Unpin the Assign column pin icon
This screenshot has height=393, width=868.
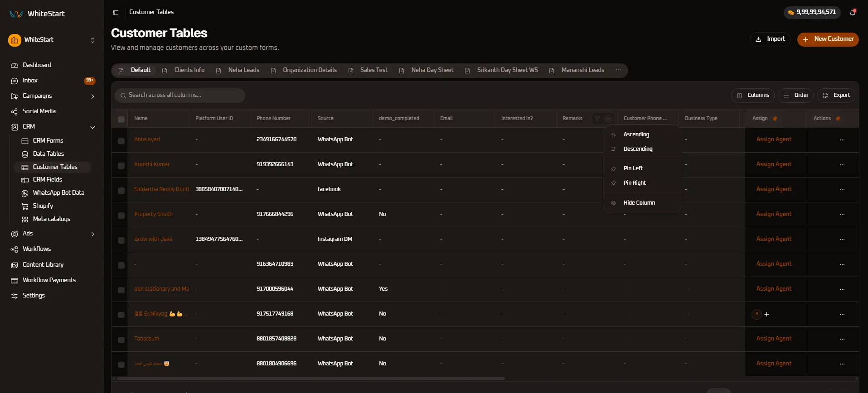click(x=775, y=119)
